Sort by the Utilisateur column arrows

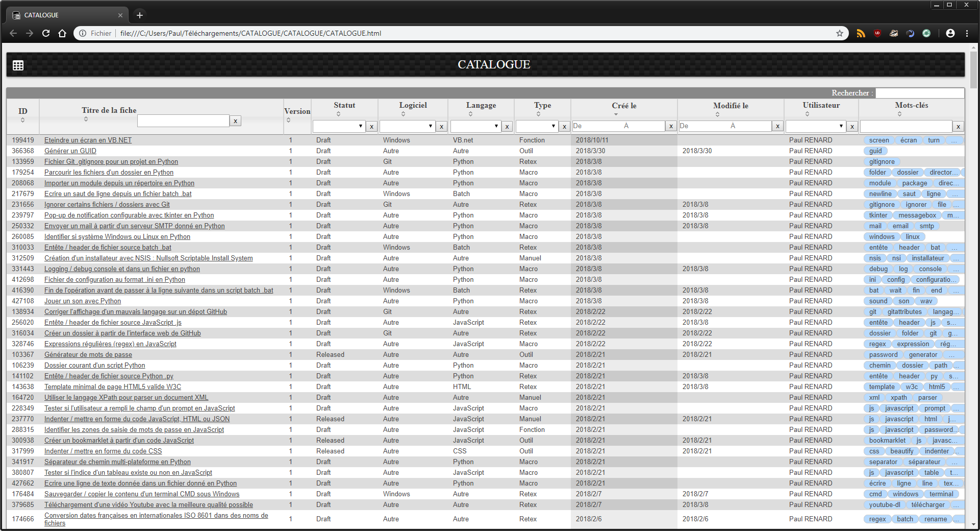(x=807, y=114)
